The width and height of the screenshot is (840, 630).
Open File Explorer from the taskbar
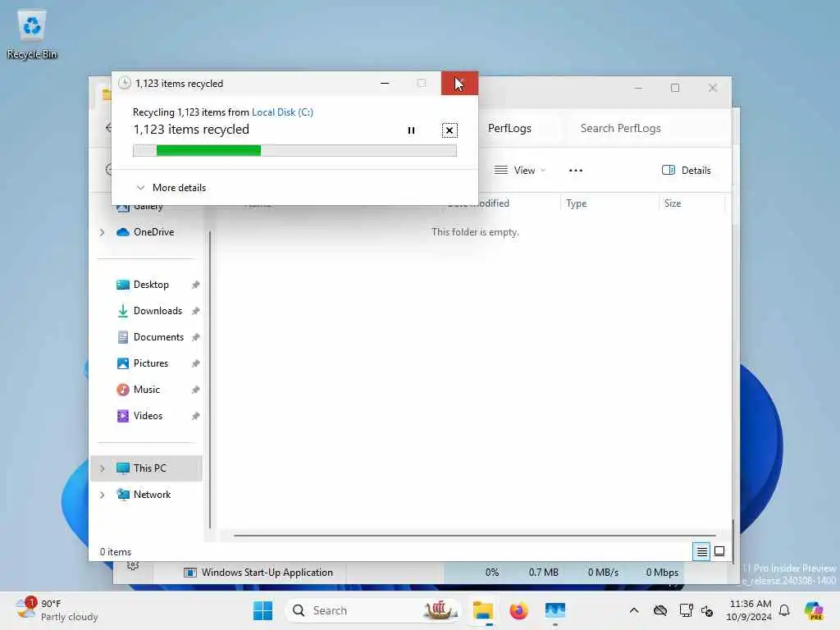(482, 610)
